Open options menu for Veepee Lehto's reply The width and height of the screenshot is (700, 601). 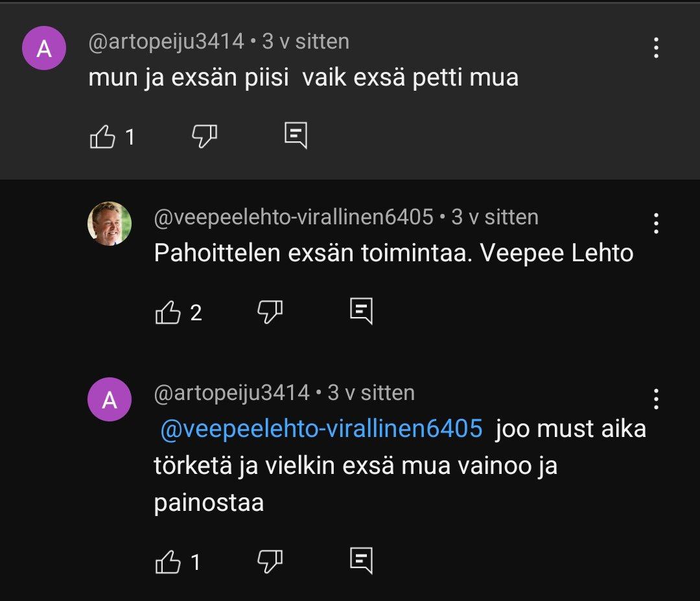[656, 224]
